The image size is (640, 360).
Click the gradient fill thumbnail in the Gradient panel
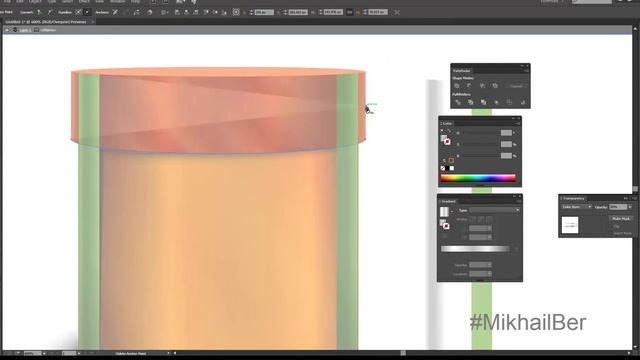(x=444, y=211)
